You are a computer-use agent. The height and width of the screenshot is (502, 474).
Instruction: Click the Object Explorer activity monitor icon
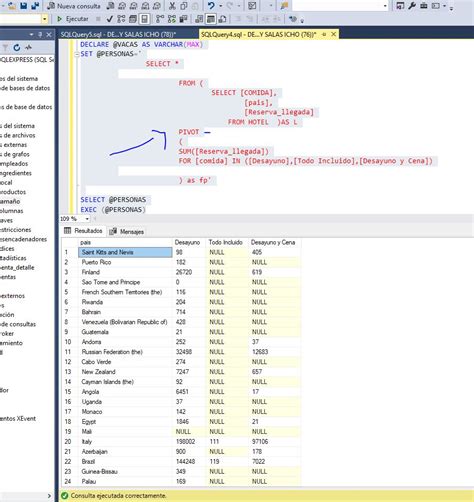point(28,48)
